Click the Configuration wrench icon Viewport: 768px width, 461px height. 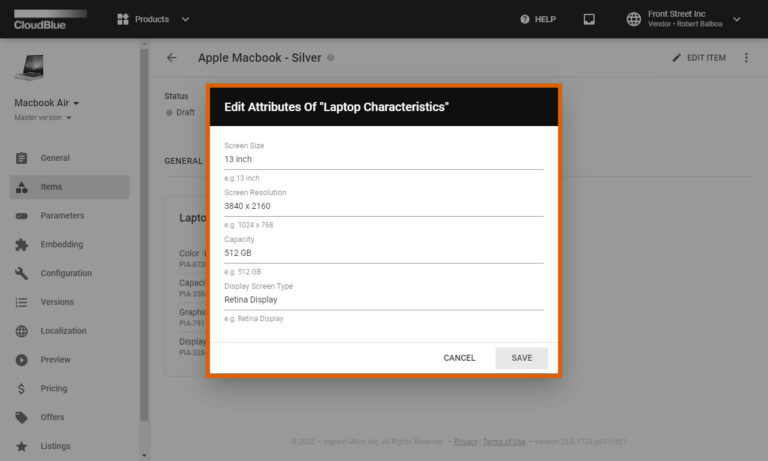click(22, 273)
